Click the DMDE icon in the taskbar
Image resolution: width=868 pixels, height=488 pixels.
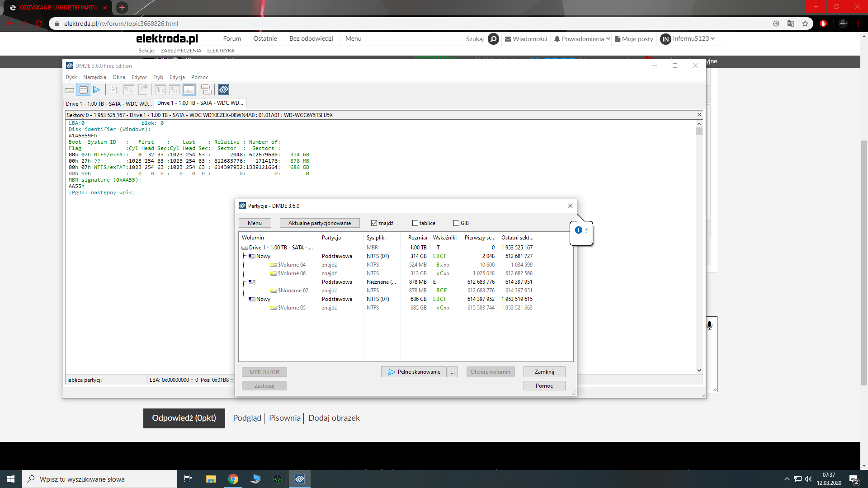300,479
